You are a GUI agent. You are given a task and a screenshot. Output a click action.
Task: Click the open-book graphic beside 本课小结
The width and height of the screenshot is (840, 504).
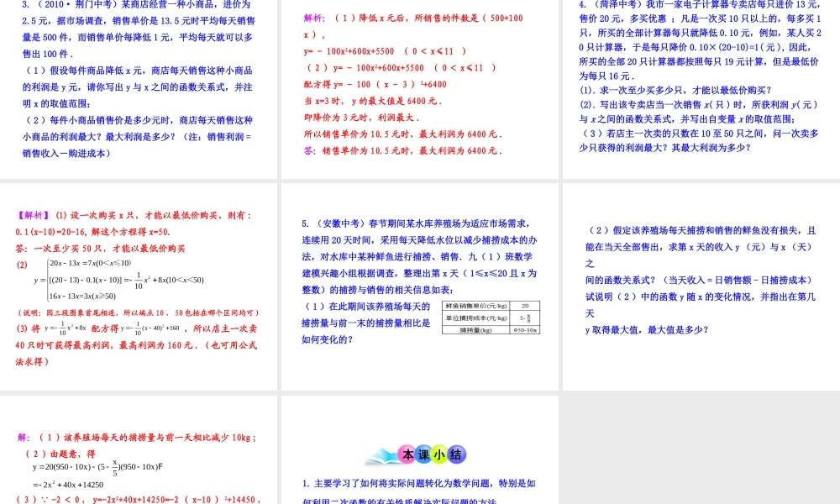pos(382,457)
